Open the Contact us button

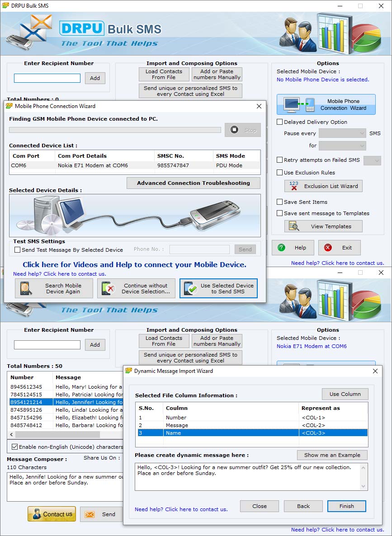click(x=52, y=514)
